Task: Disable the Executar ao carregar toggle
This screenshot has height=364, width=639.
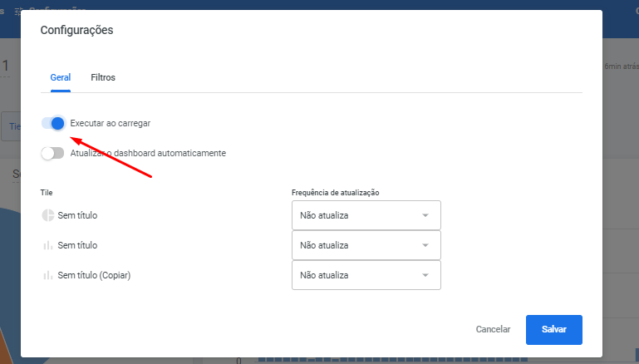Action: click(x=53, y=123)
